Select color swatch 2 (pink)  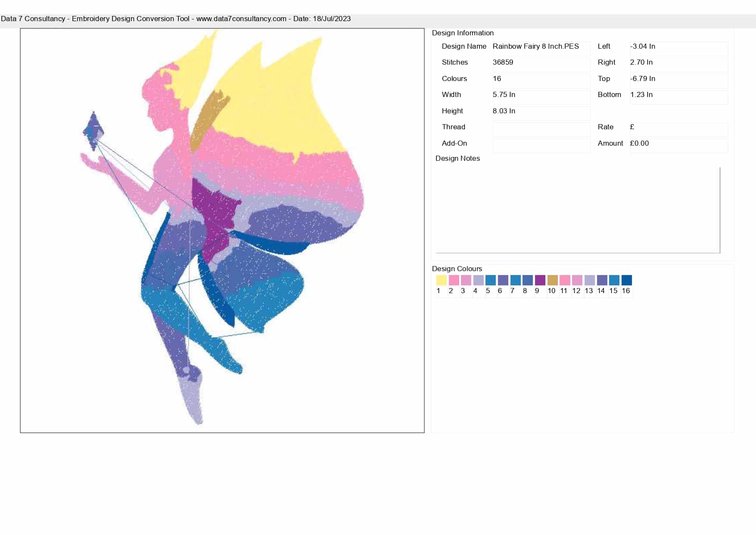click(454, 280)
